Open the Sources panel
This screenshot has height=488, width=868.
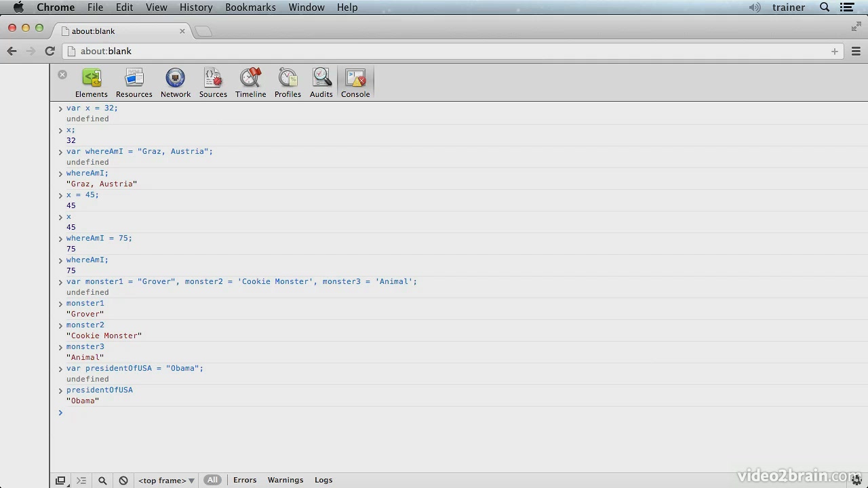213,83
